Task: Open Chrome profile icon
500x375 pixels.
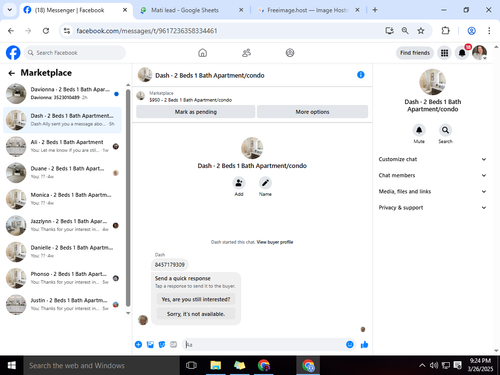Action: point(471,31)
